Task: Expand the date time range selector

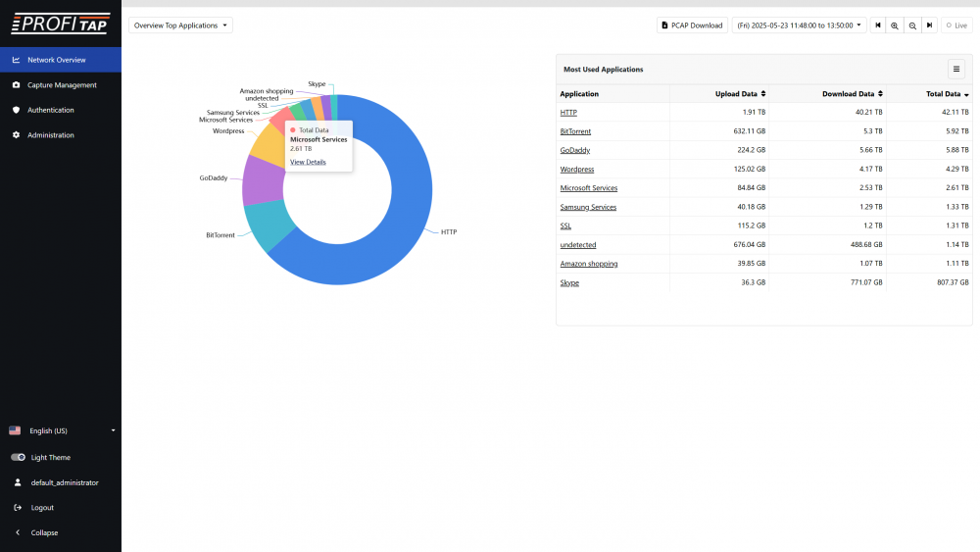Action: click(799, 25)
